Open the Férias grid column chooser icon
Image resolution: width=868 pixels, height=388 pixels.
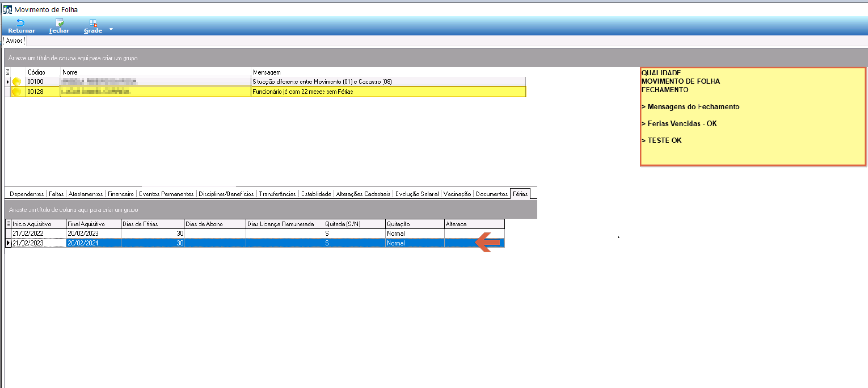pyautogui.click(x=8, y=224)
